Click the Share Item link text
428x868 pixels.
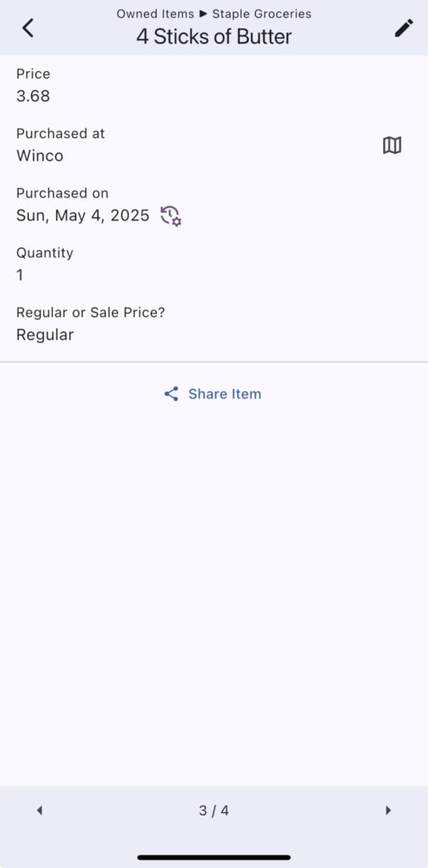point(225,394)
